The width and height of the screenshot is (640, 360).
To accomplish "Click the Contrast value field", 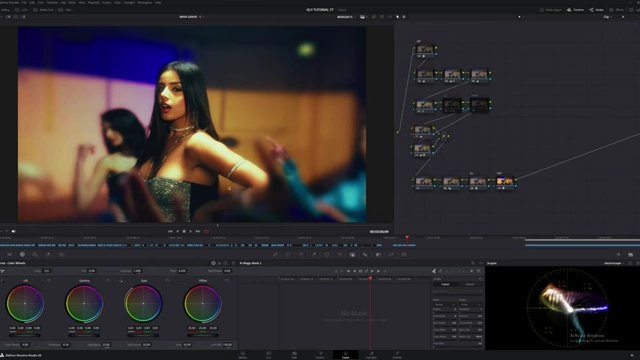I will pos(137,271).
